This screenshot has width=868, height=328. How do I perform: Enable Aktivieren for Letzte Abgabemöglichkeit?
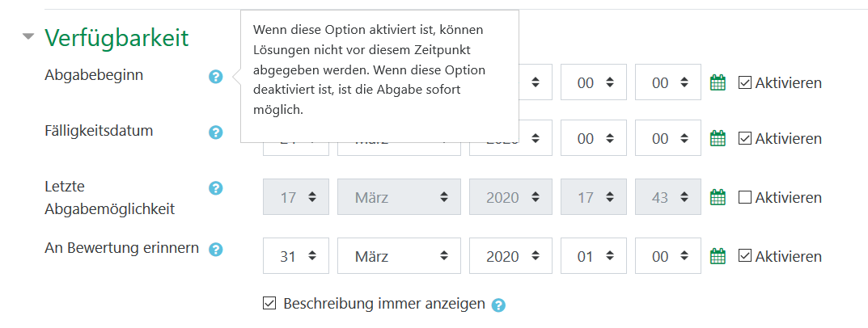[x=745, y=197]
